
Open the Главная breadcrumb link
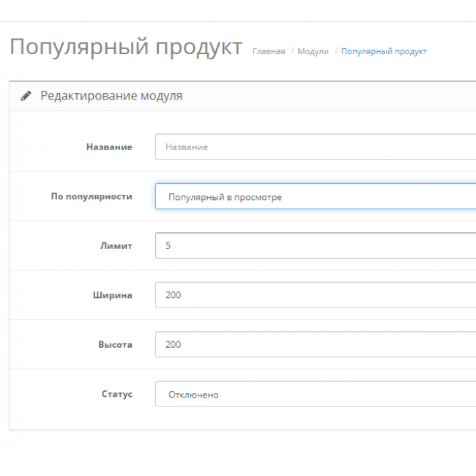click(x=268, y=51)
